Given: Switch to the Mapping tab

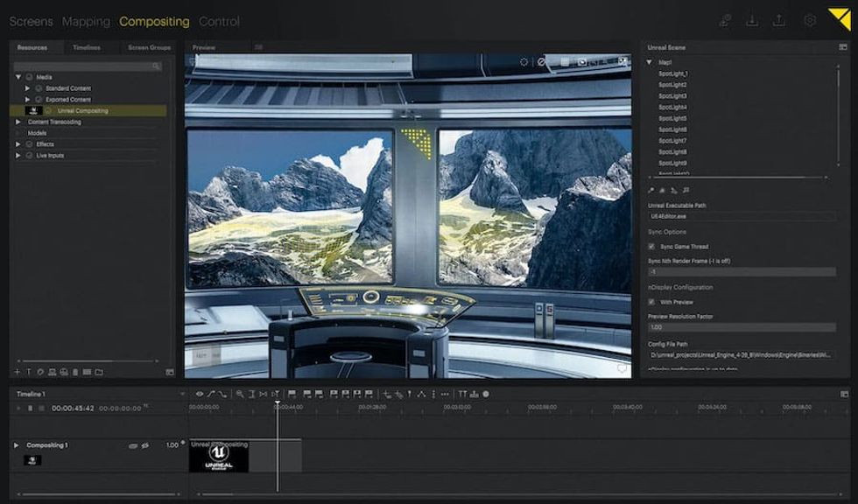Looking at the screenshot, I should 86,21.
